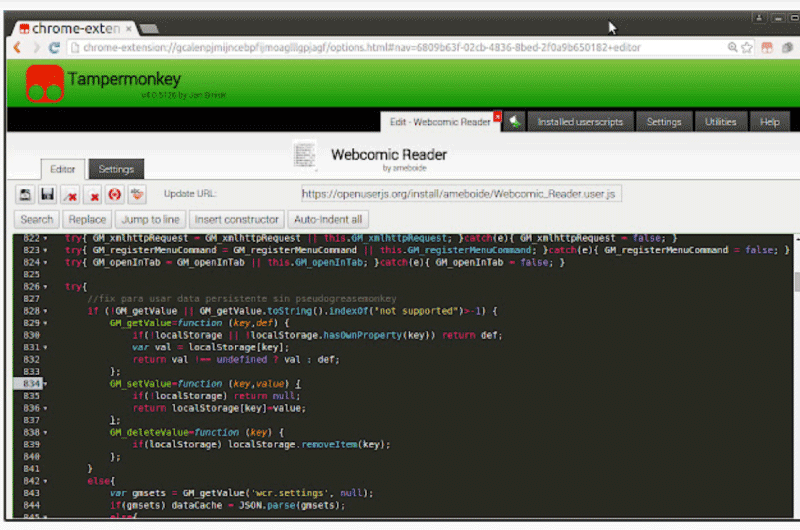
Task: Open Tampermonkey extension icon in browser toolbar
Action: click(767, 47)
